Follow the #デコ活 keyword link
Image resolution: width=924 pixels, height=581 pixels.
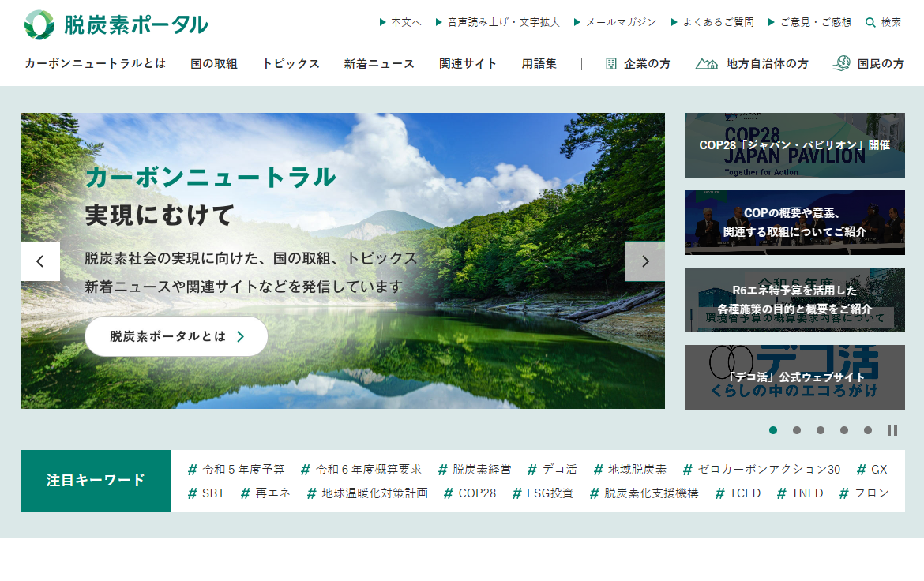552,470
